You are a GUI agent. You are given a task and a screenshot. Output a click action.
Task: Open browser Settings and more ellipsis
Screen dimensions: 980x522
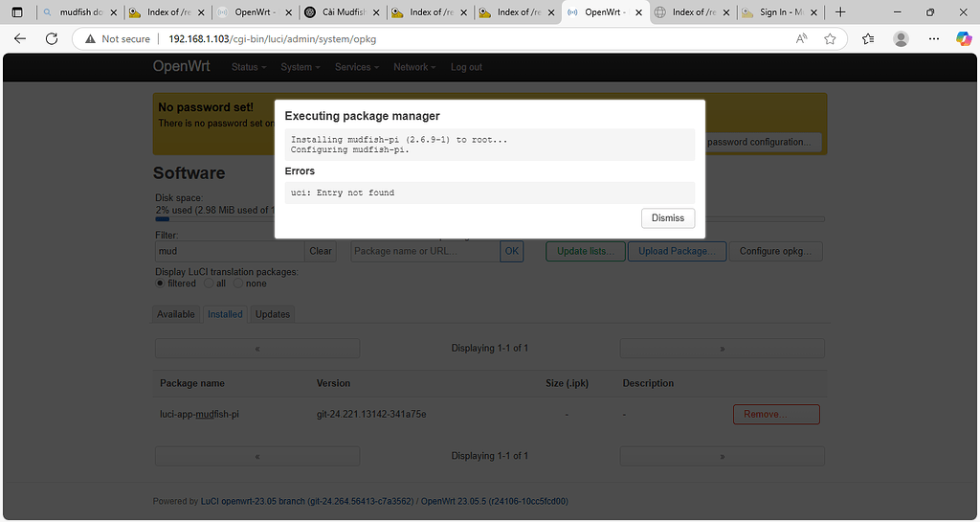(x=932, y=39)
